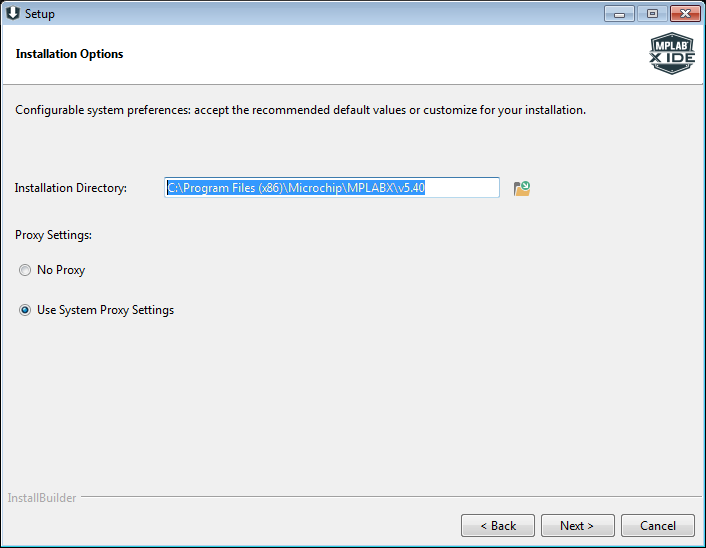This screenshot has width=706, height=548.
Task: Click the 'No Proxy' option label text
Action: [61, 270]
